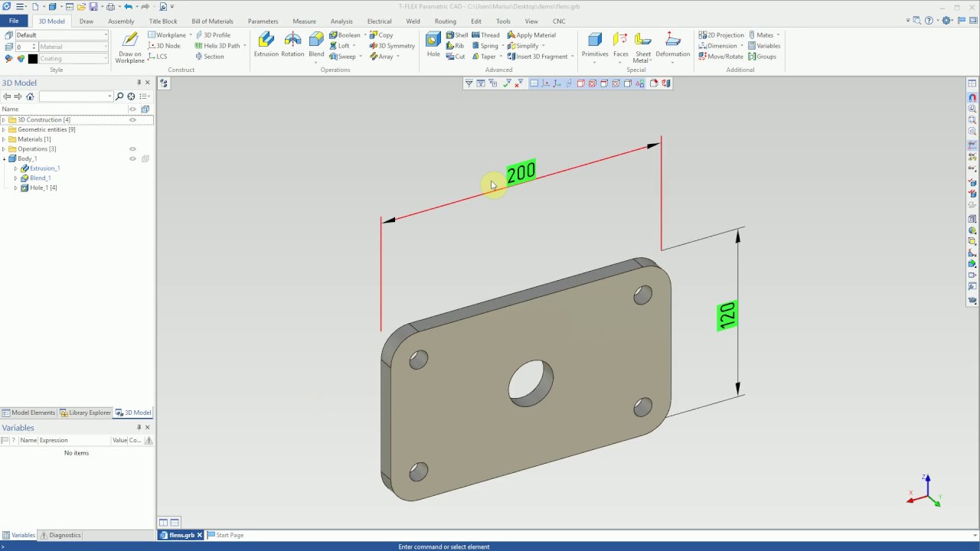Use the Cut tool
This screenshot has height=551, width=980.
point(456,57)
